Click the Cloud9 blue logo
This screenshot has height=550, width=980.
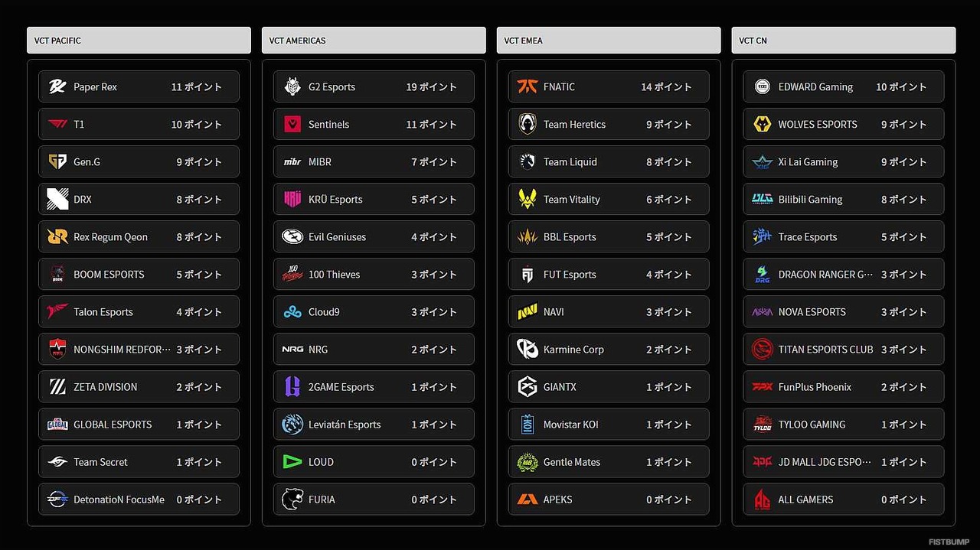(x=292, y=312)
